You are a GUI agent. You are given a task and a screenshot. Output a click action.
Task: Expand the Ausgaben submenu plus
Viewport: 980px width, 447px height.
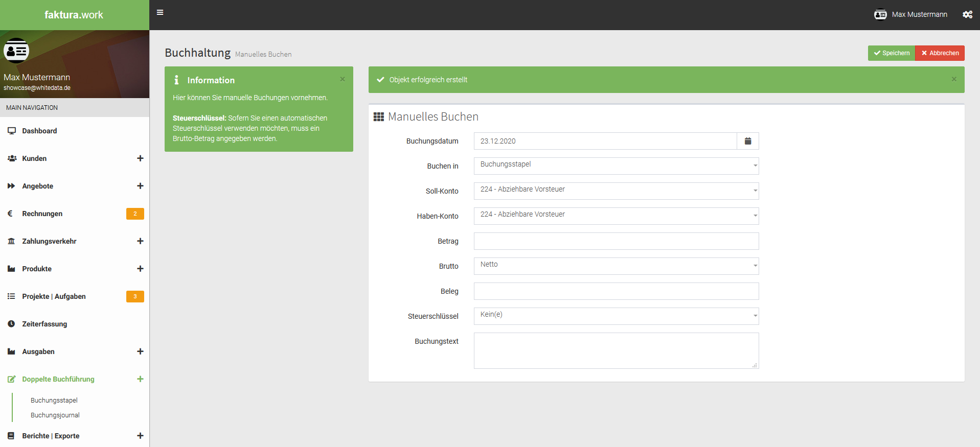tap(140, 351)
